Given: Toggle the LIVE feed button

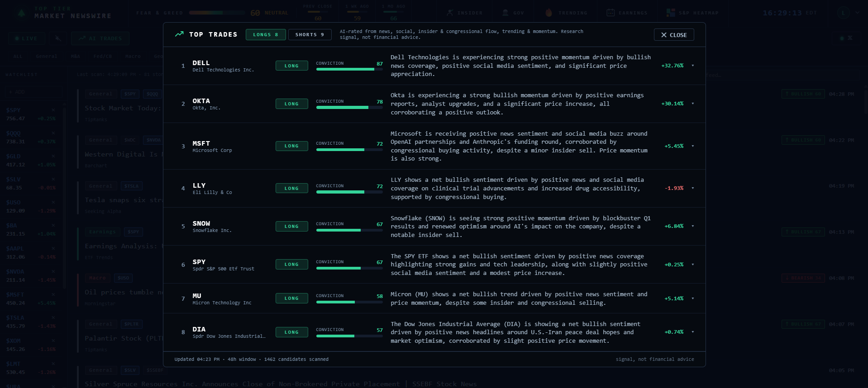Looking at the screenshot, I should click(26, 38).
